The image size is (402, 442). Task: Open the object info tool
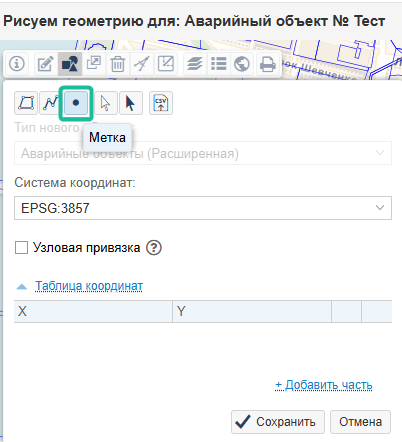[x=17, y=63]
